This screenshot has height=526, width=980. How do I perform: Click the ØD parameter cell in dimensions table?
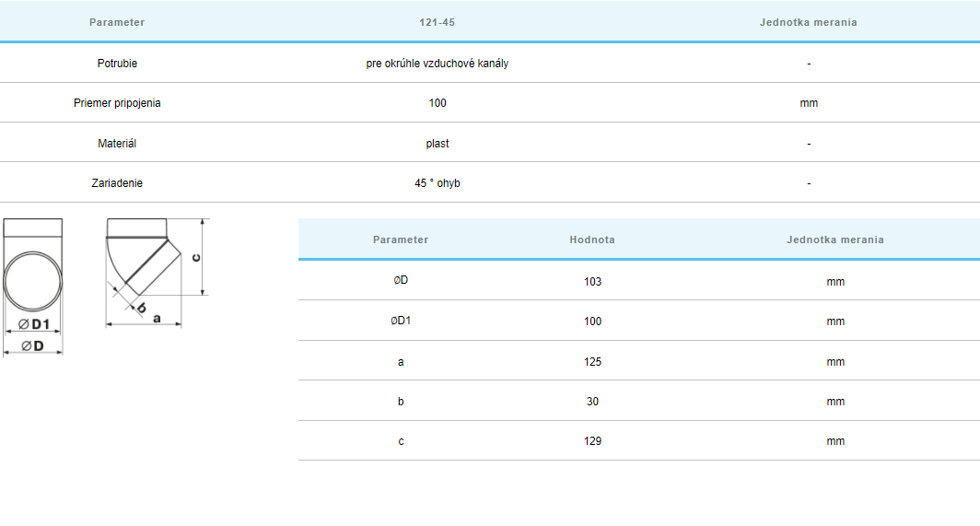pos(401,281)
